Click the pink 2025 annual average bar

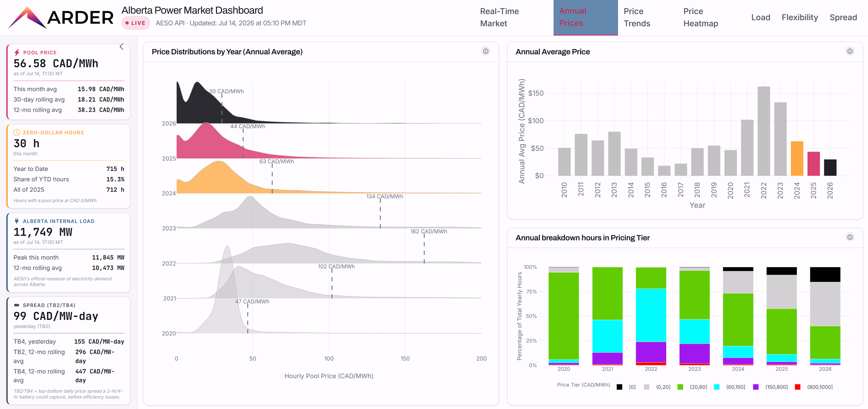pos(813,163)
